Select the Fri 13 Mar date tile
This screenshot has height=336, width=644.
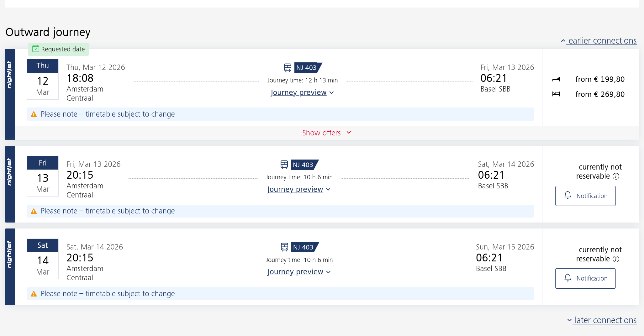tap(43, 176)
